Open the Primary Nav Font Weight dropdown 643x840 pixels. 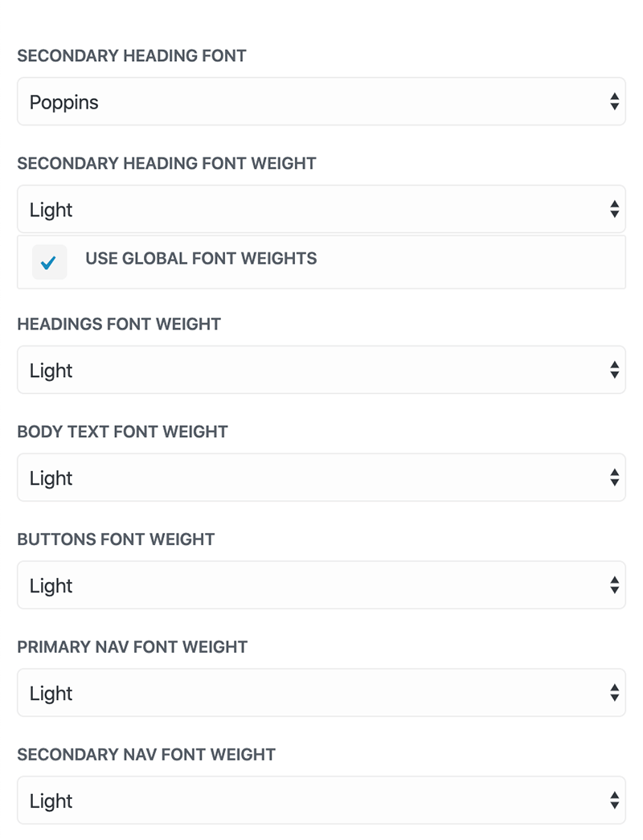point(321,693)
